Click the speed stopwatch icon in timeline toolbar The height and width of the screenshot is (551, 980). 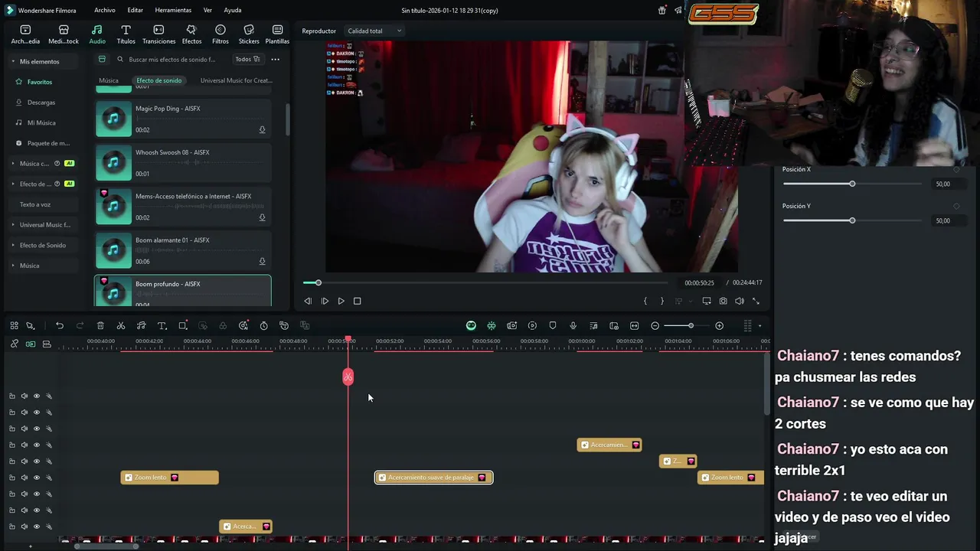[263, 326]
